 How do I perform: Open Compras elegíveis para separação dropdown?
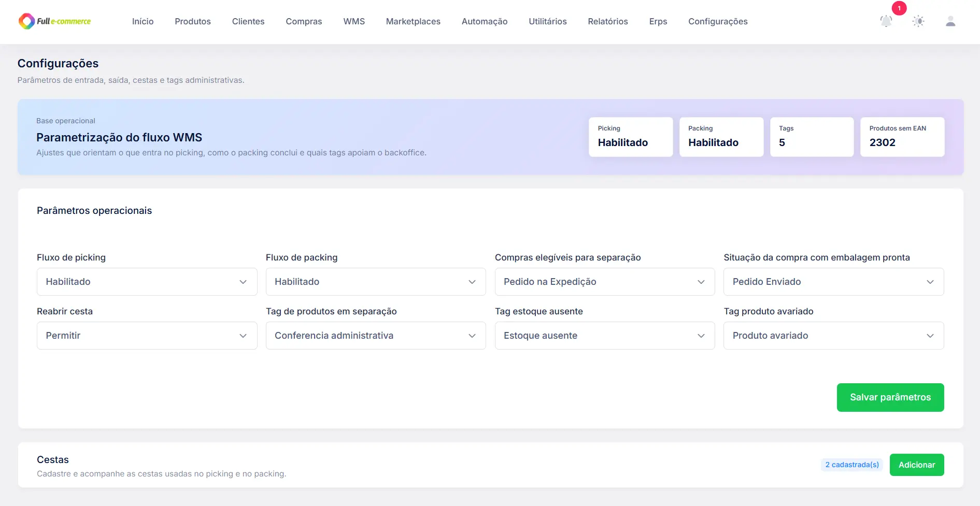tap(605, 282)
